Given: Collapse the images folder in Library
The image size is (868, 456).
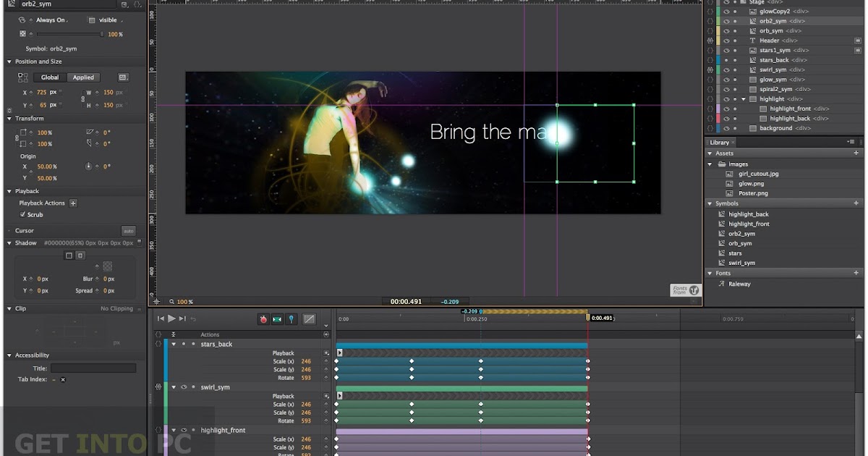Looking at the screenshot, I should (710, 164).
